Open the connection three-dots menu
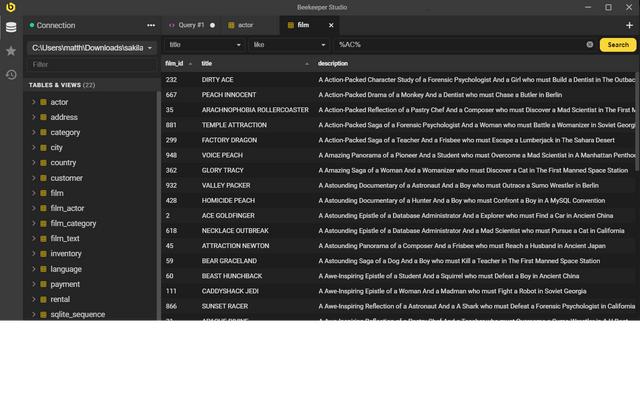640x412 pixels. coord(151,25)
